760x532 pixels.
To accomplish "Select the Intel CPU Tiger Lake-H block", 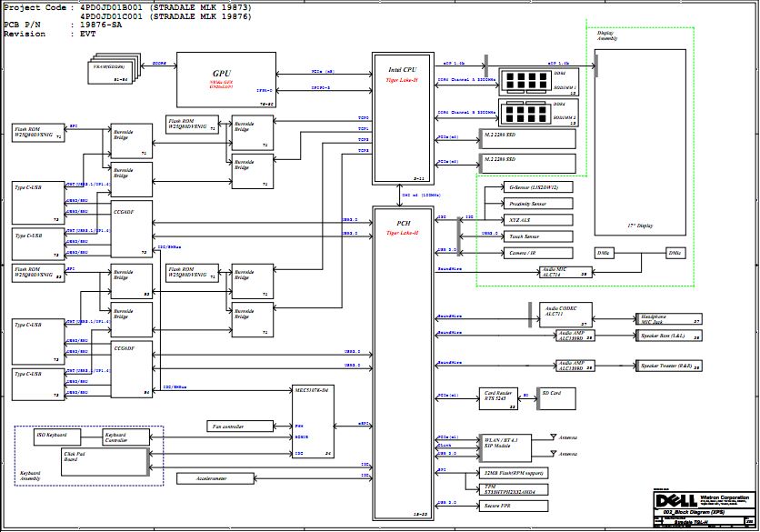I will click(x=403, y=118).
